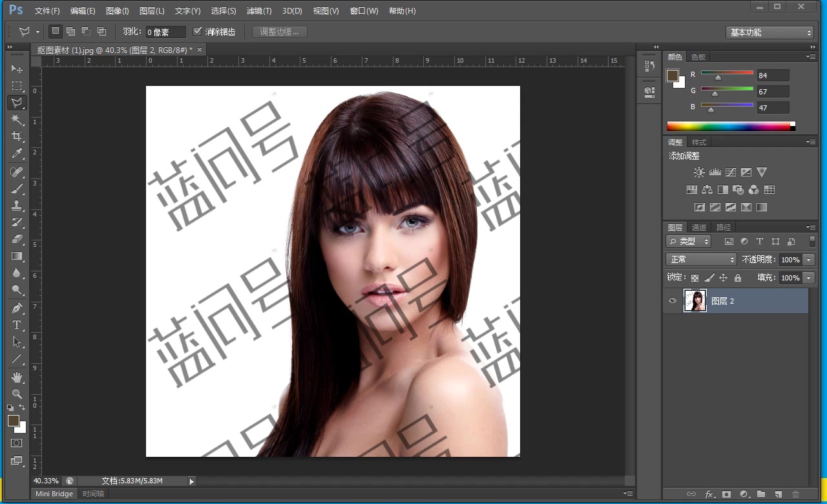827x504 pixels.
Task: Add Levels adjustment icon
Action: pos(715,173)
